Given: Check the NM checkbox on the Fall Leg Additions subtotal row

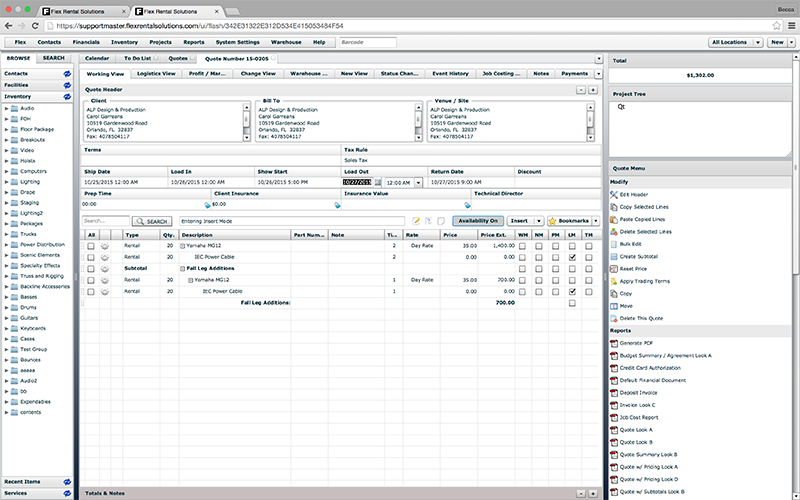Looking at the screenshot, I should [539, 269].
